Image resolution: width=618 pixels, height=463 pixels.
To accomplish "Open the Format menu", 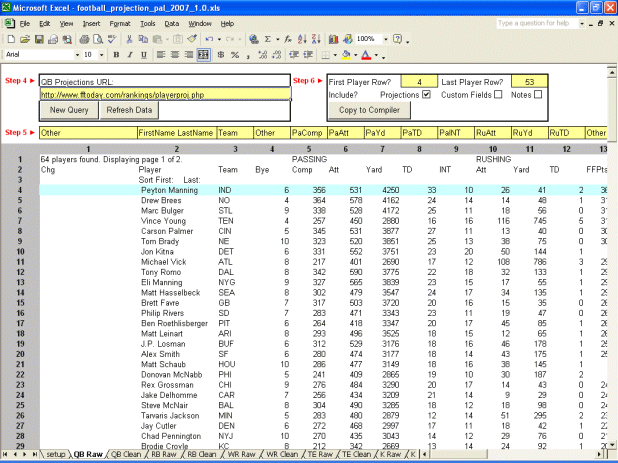I will tap(120, 24).
